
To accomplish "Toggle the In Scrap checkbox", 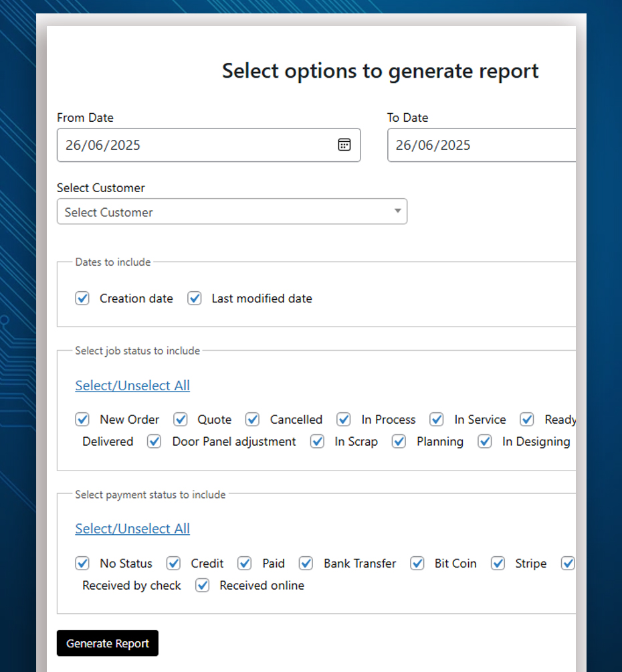I will tap(317, 442).
